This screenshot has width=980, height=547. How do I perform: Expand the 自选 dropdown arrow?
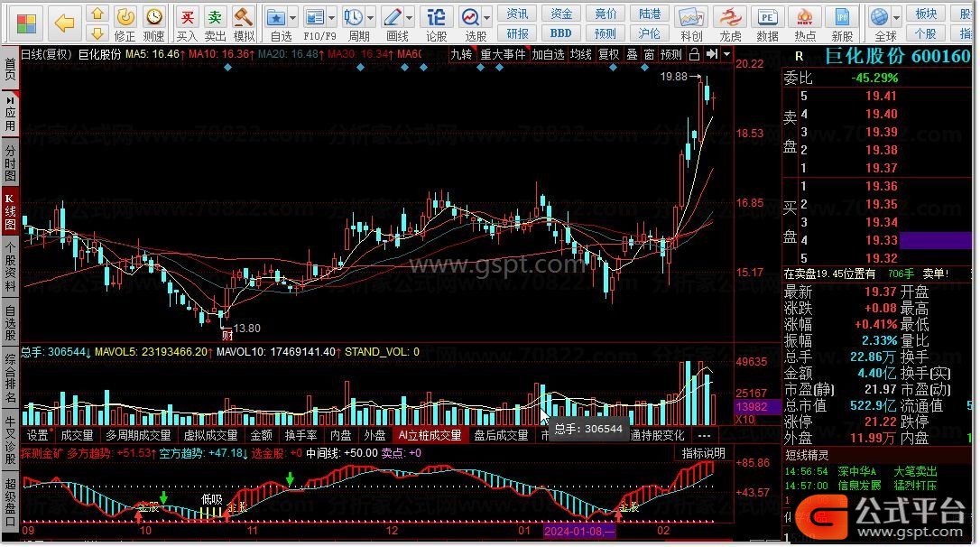[x=292, y=17]
